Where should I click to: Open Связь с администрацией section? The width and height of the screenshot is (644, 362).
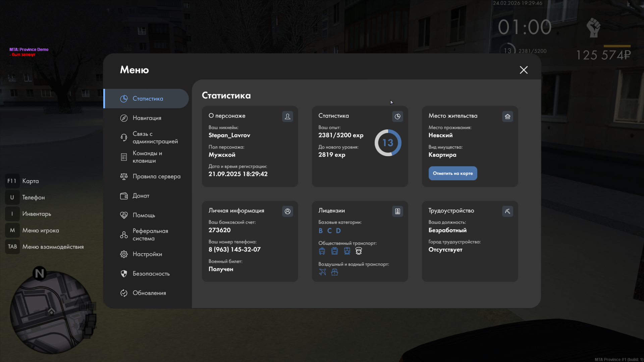[x=155, y=137]
